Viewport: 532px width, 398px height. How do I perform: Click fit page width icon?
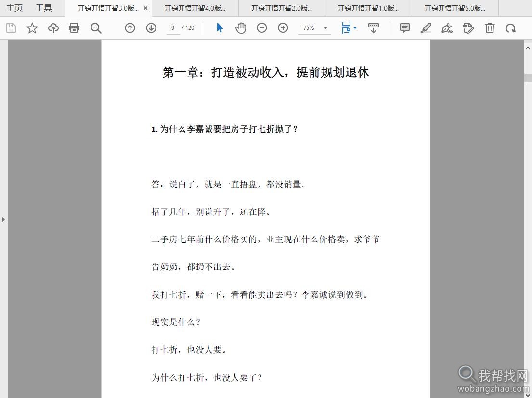click(x=346, y=28)
